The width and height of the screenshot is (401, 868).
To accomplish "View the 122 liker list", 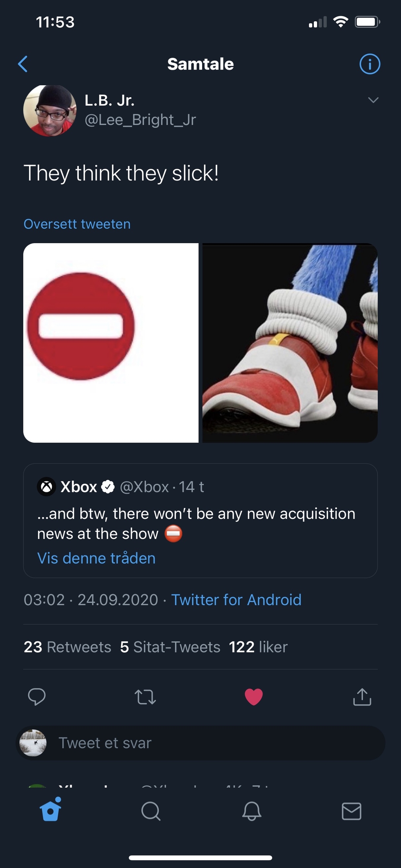I will (258, 647).
